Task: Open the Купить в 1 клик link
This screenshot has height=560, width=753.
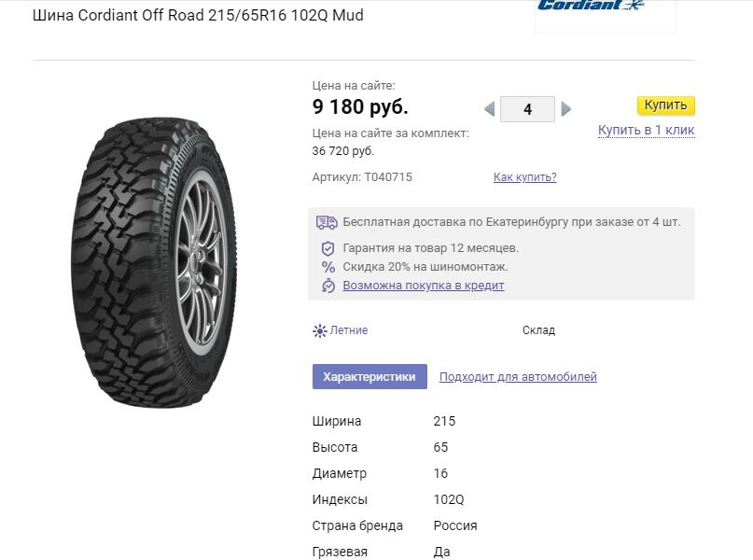Action: [x=646, y=130]
